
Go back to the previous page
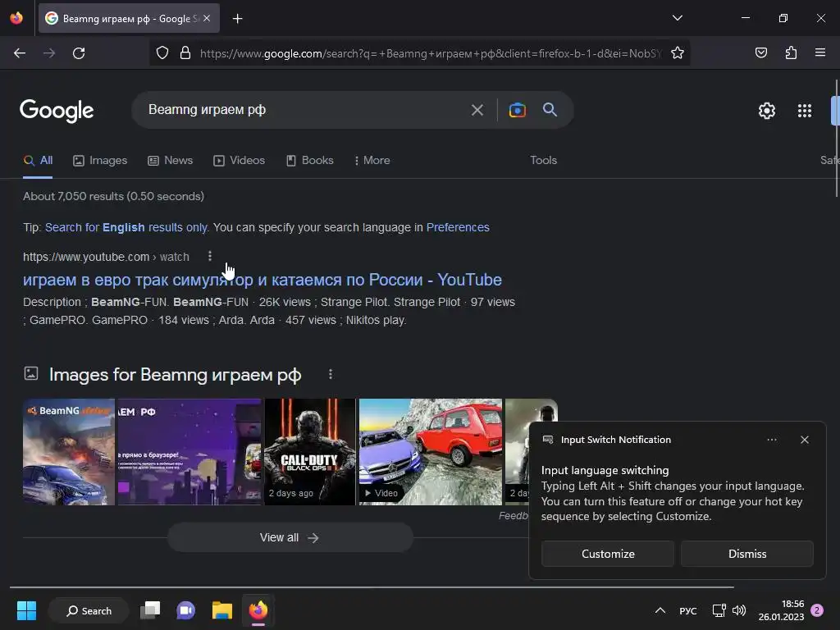[20, 53]
